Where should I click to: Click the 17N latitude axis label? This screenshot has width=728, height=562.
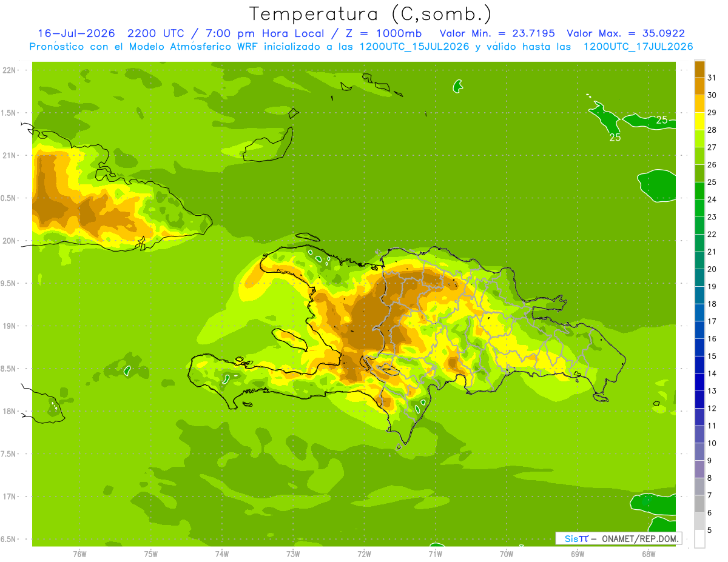tap(10, 497)
